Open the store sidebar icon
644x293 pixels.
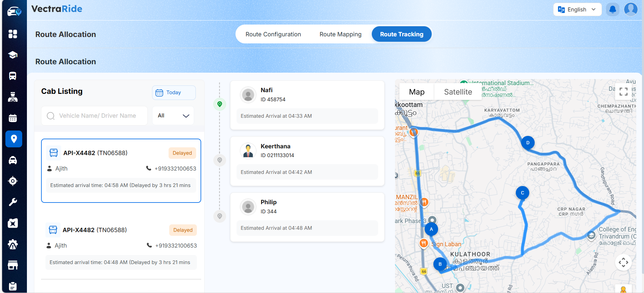click(x=13, y=265)
